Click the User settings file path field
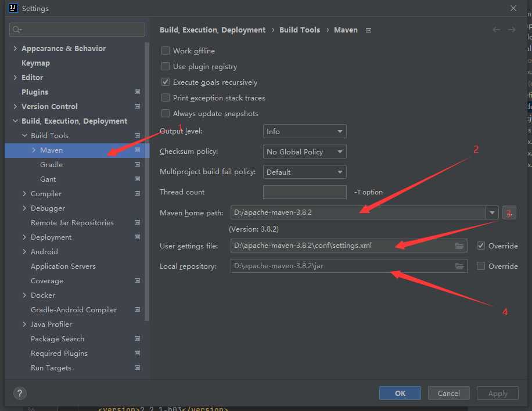Viewport: 532px width, 411px height. tap(349, 246)
